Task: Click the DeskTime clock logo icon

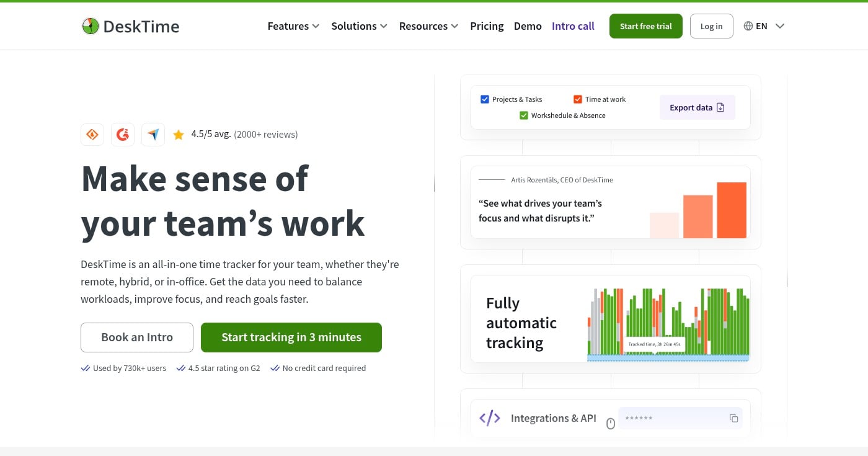Action: point(91,26)
